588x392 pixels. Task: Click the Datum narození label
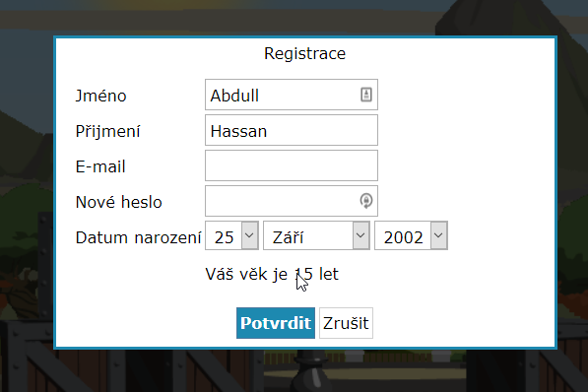point(138,237)
